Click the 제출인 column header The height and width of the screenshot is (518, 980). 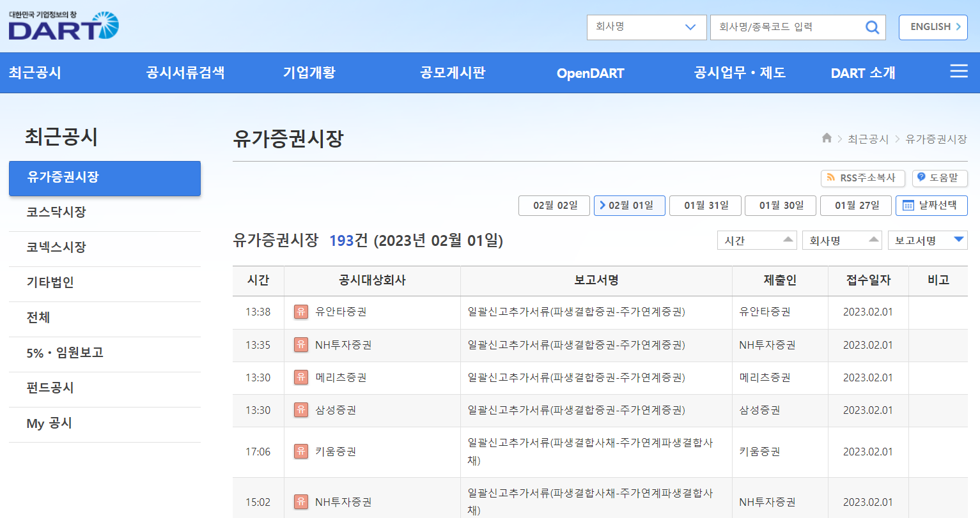point(780,280)
